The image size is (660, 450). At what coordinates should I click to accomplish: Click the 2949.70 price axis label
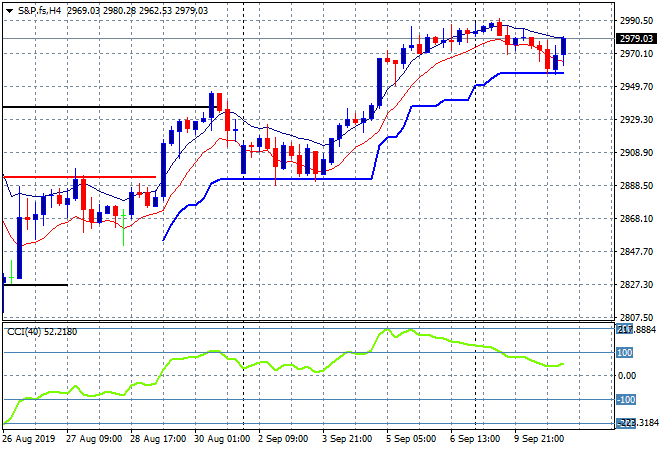(636, 87)
